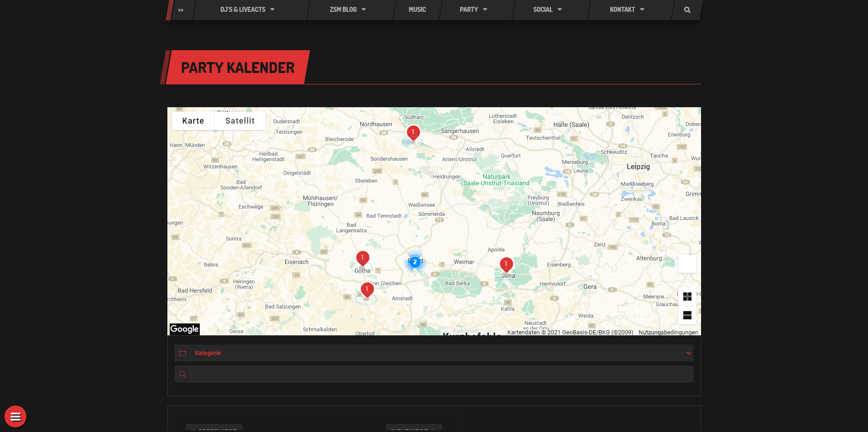The width and height of the screenshot is (868, 432).
Task: Click the Naturpark Saale-Unstrut-Triasland label
Action: [x=497, y=180]
